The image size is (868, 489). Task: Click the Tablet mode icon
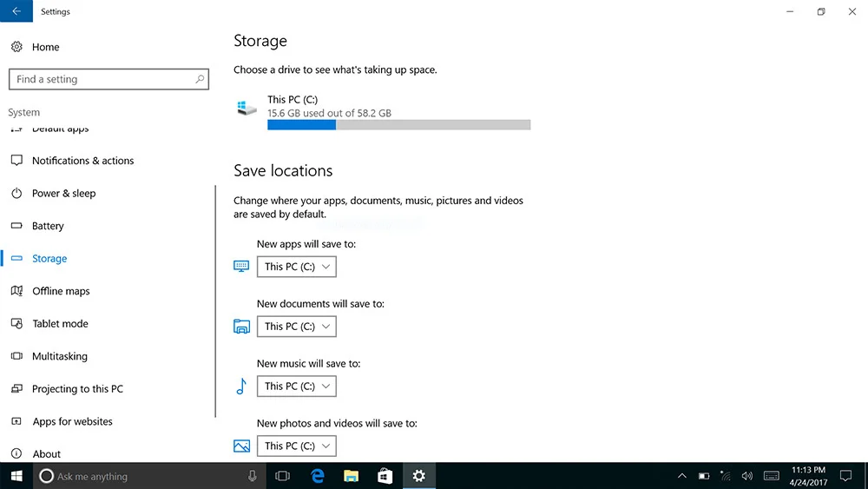tap(16, 323)
